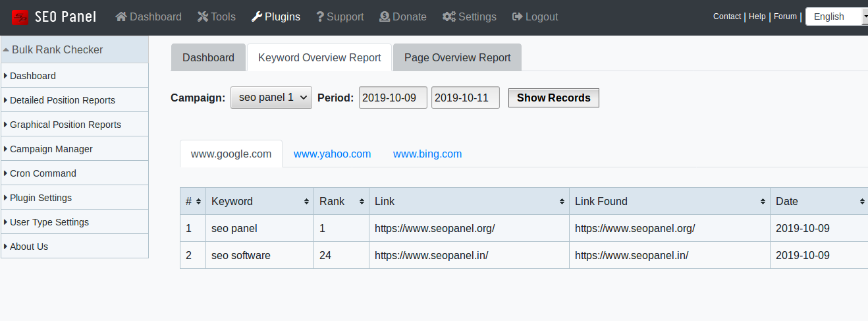This screenshot has width=868, height=321.
Task: Switch to the www.yahoo.com tab
Action: (x=333, y=154)
